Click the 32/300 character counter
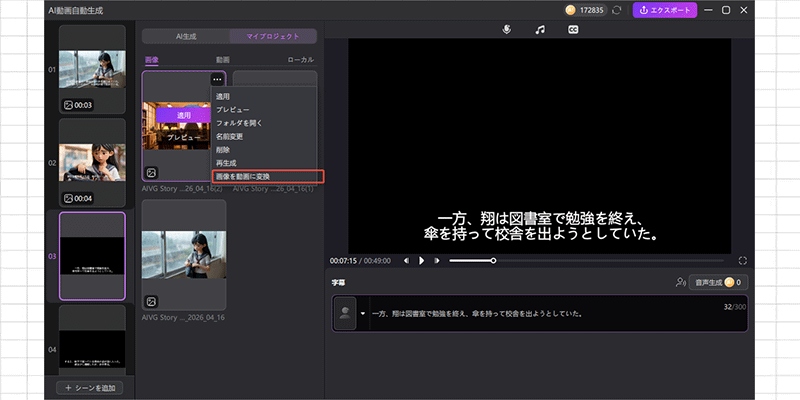 click(734, 307)
